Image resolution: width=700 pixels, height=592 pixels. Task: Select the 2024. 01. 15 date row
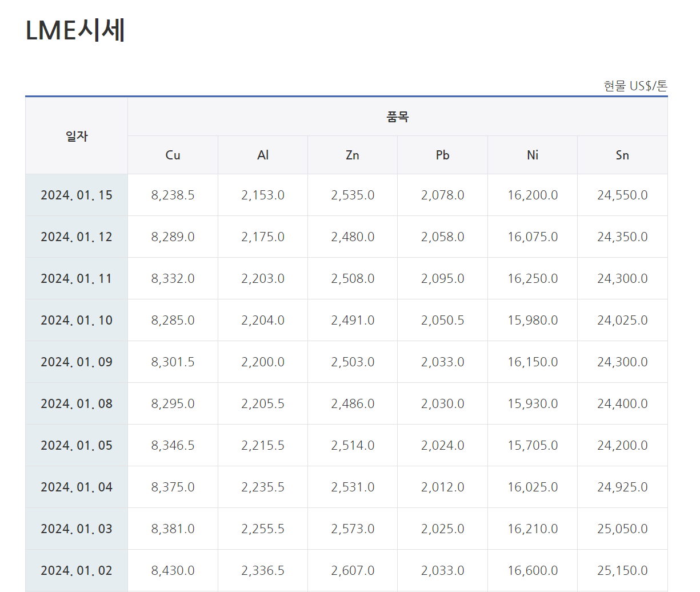(x=77, y=195)
